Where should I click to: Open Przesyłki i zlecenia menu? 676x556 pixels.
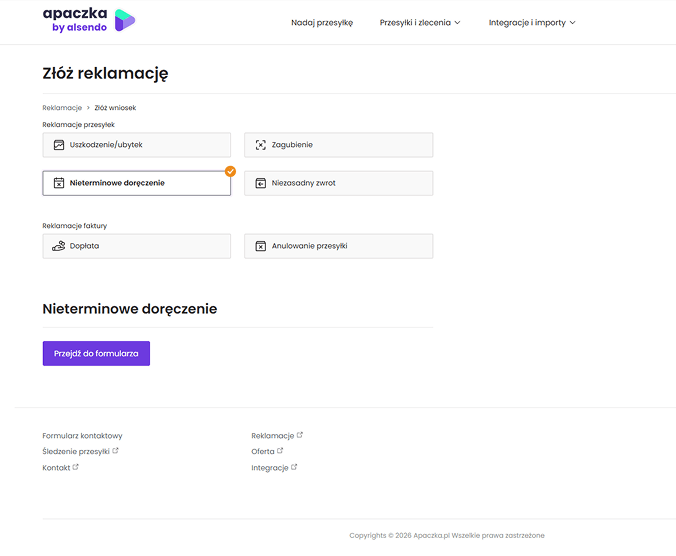pyautogui.click(x=415, y=22)
